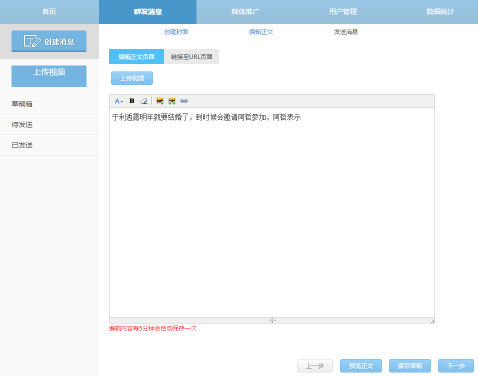Click the second image icon in toolbar

pos(172,101)
